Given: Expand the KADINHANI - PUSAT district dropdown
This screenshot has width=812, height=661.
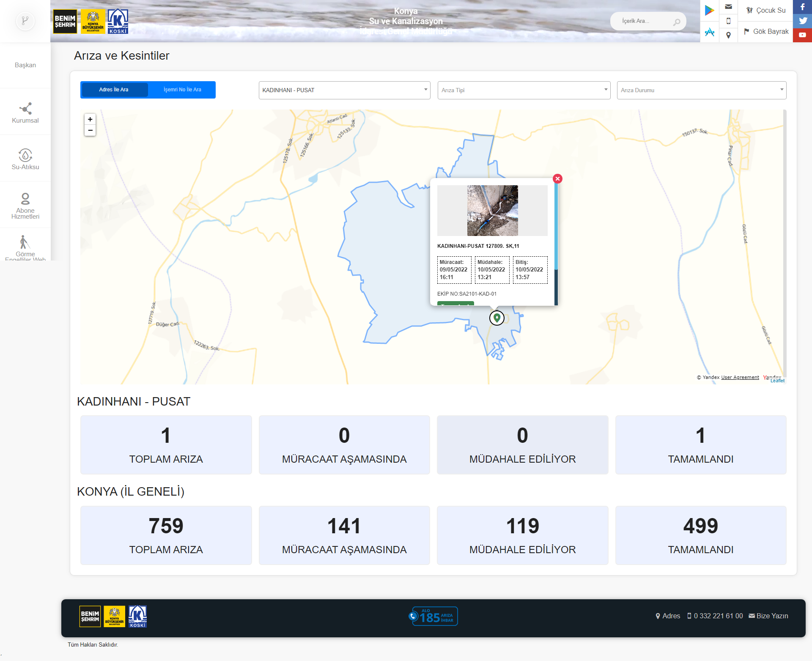Looking at the screenshot, I should pyautogui.click(x=344, y=90).
